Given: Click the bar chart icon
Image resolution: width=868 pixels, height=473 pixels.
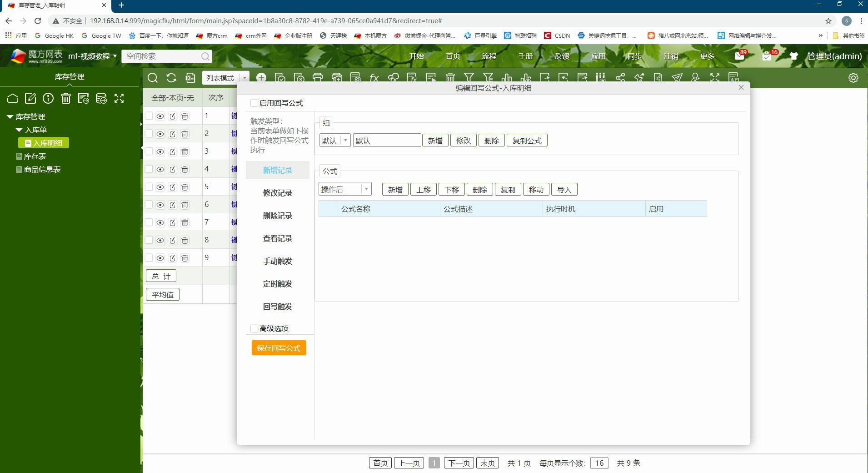Looking at the screenshot, I should click(507, 78).
